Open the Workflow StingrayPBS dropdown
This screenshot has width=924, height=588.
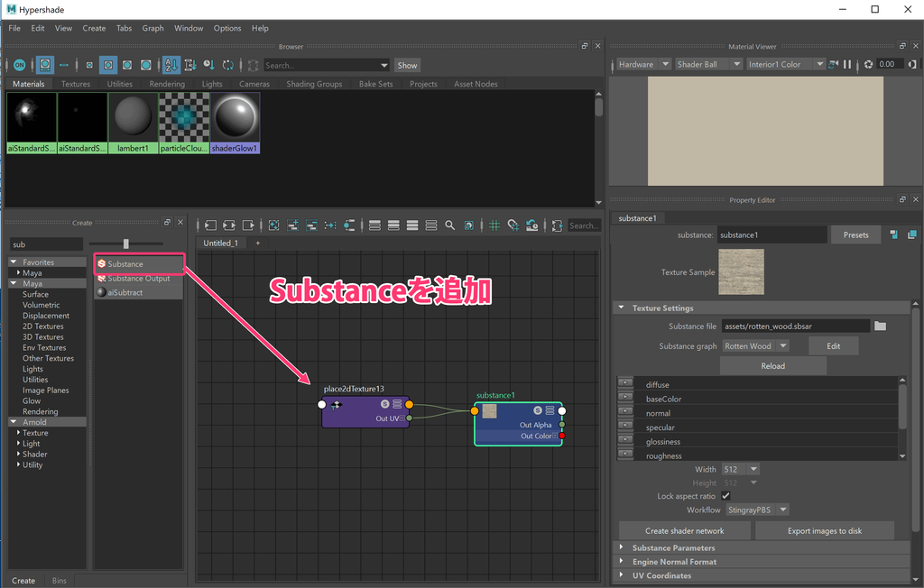[x=757, y=510]
